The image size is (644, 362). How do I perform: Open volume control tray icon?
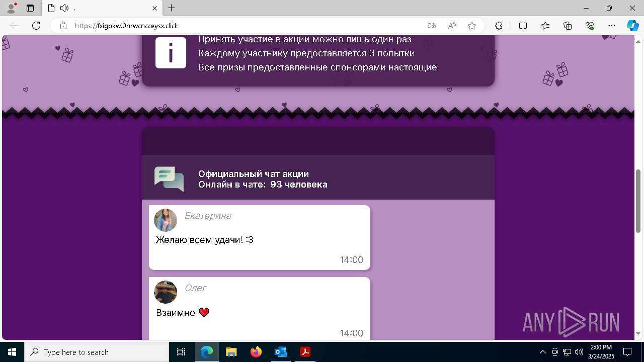pos(579,352)
